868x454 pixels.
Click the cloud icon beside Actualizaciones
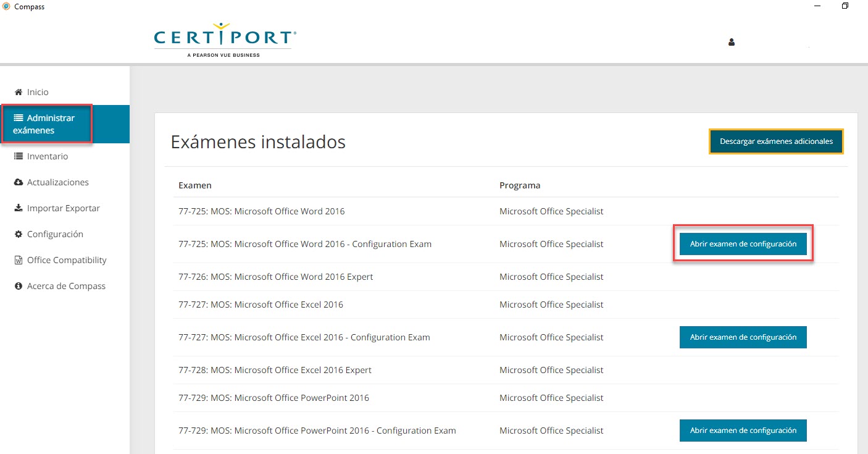pos(19,182)
